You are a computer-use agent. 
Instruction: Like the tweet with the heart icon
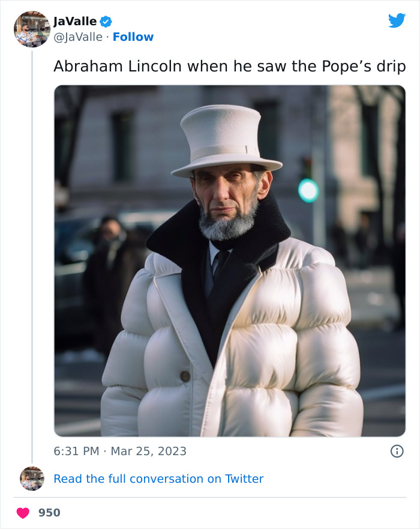[23, 513]
